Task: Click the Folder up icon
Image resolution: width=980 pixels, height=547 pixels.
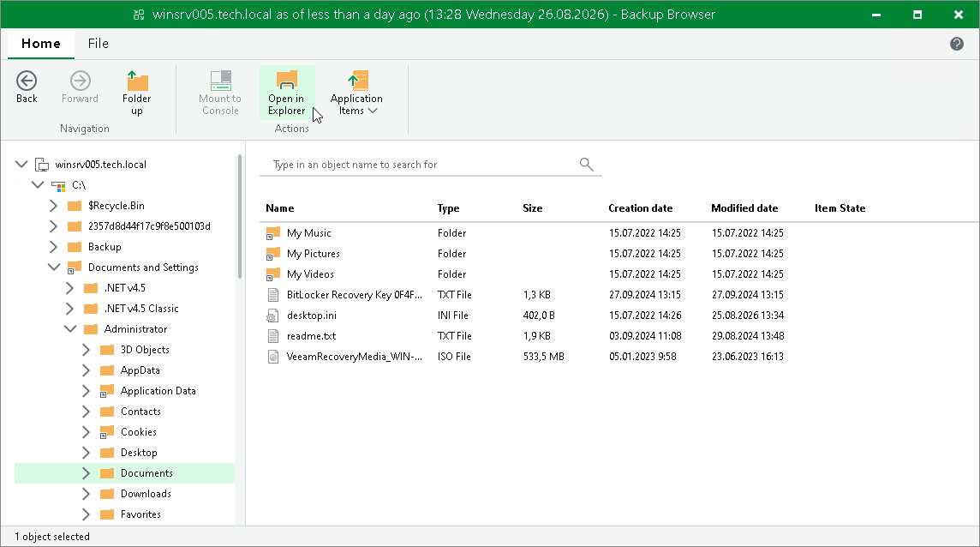Action: tap(137, 81)
